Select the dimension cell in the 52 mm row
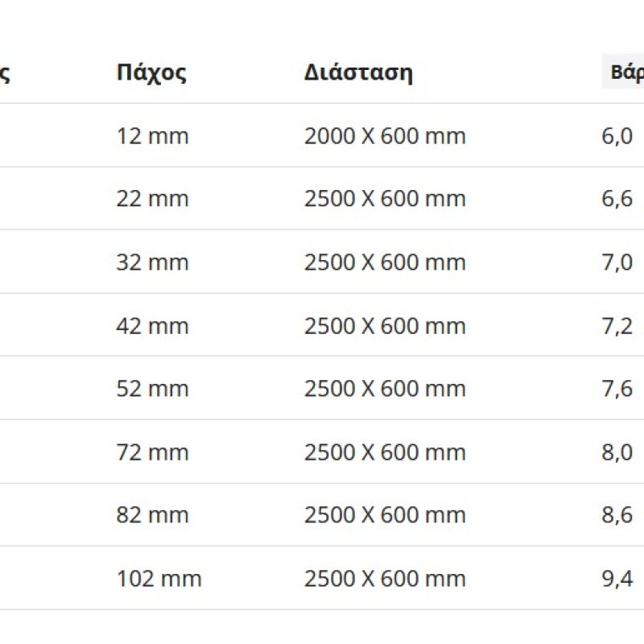644x644 pixels. [x=385, y=389]
